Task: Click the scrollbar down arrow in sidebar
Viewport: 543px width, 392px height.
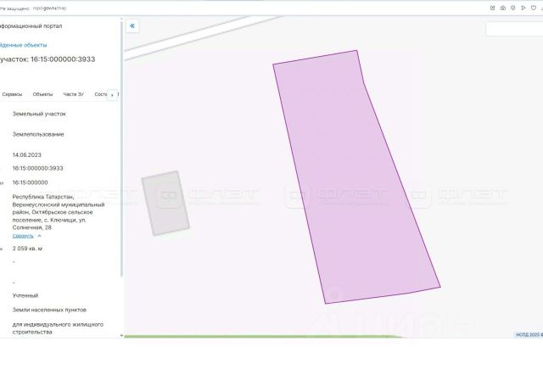Action: [x=121, y=335]
